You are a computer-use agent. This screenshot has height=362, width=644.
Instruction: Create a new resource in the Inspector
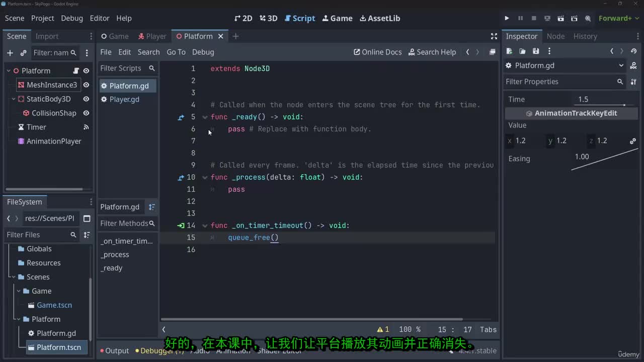tap(509, 51)
